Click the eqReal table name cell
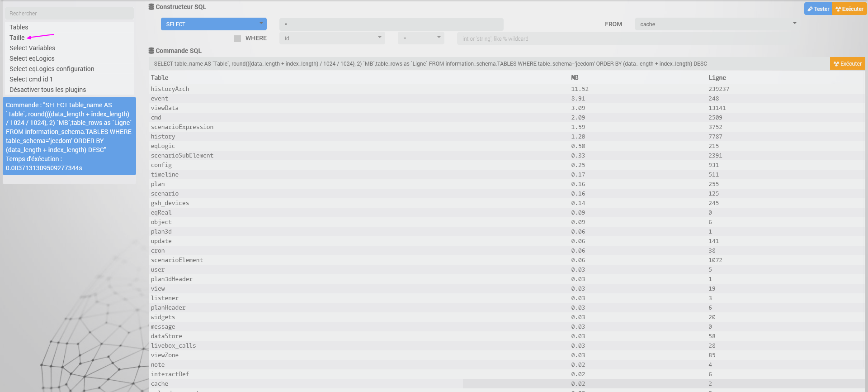Screen dimensions: 868x392 (x=161, y=213)
